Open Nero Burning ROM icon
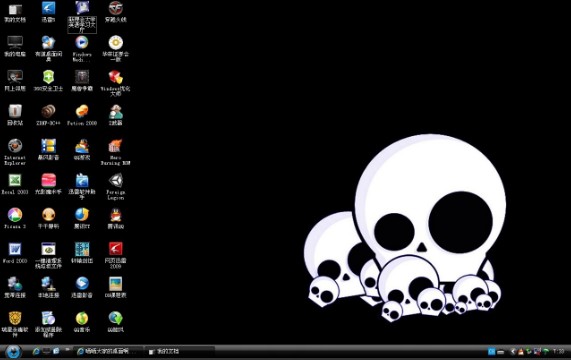 115,152
